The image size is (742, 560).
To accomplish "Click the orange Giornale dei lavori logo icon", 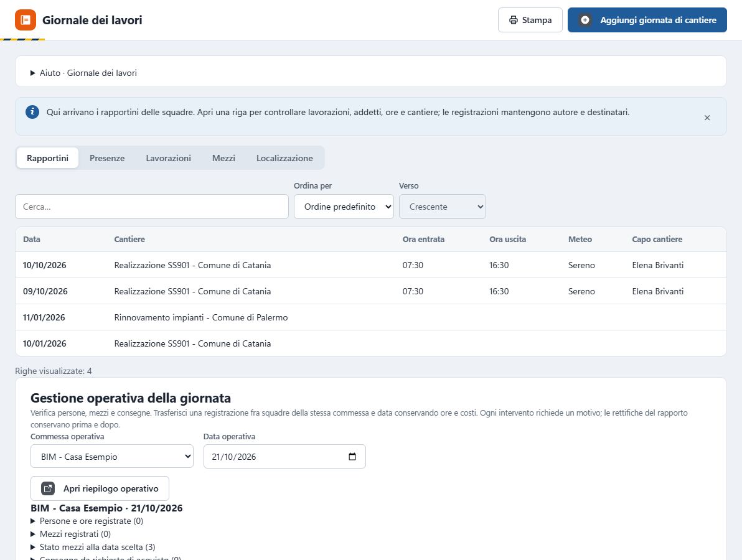I will [26, 20].
